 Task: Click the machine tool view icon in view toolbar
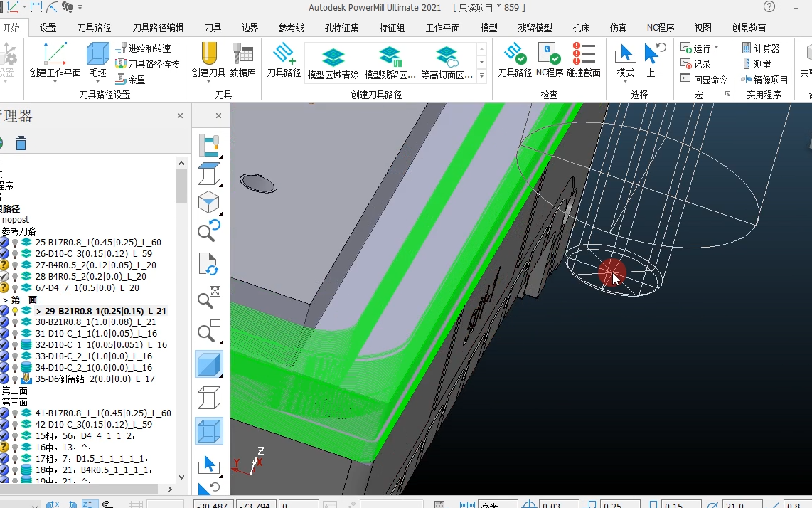pyautogui.click(x=209, y=145)
